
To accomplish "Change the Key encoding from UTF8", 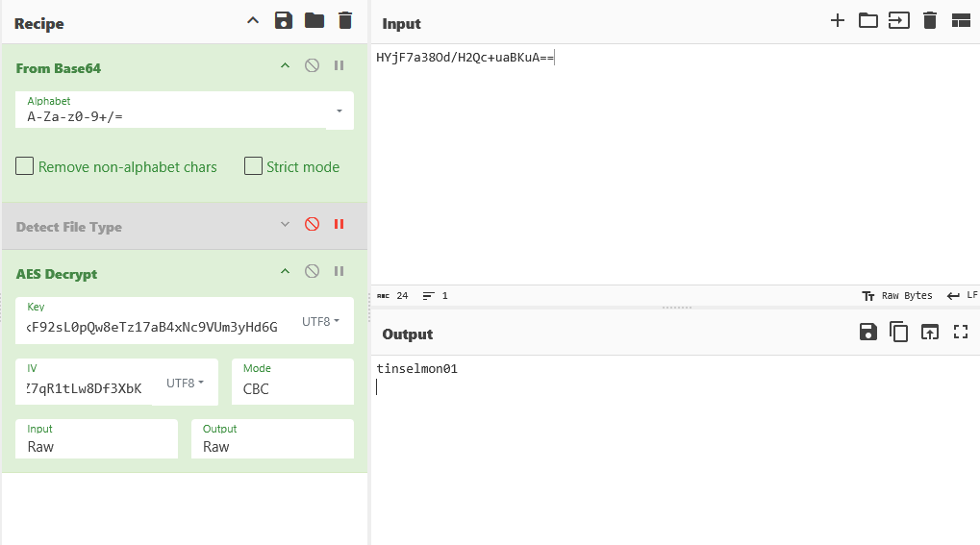I will click(320, 321).
